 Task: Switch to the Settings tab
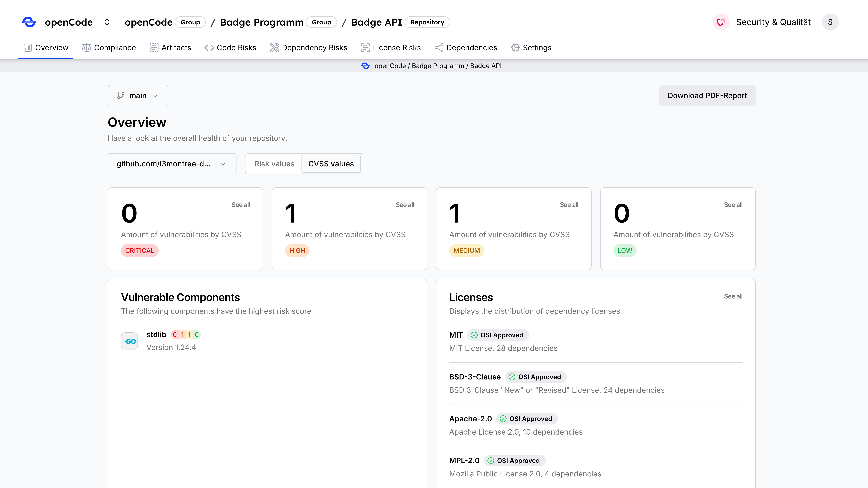click(x=531, y=48)
